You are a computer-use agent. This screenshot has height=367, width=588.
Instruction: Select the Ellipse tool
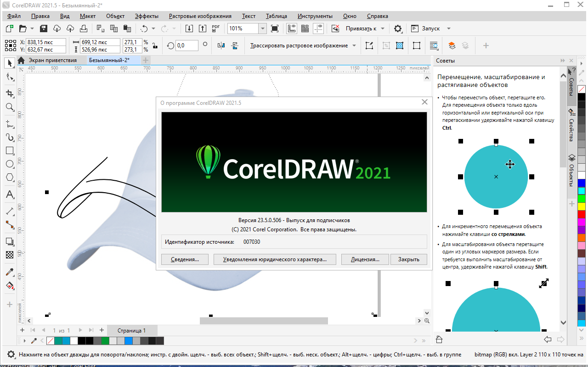click(x=10, y=164)
